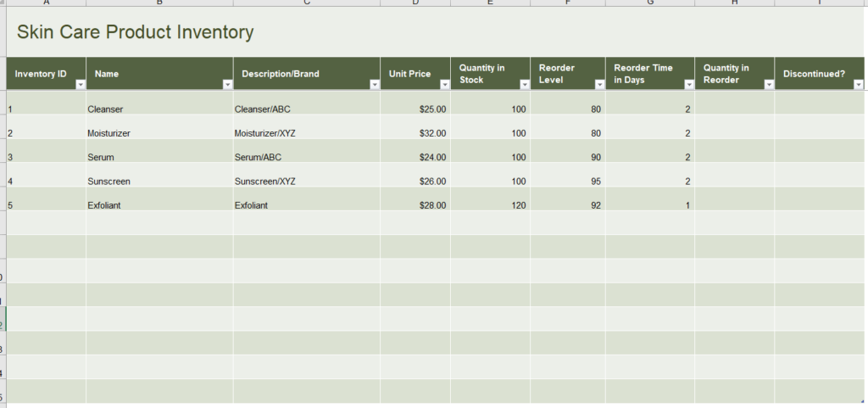Image resolution: width=868 pixels, height=408 pixels.
Task: Select the Exfoliant description cell
Action: coord(307,198)
